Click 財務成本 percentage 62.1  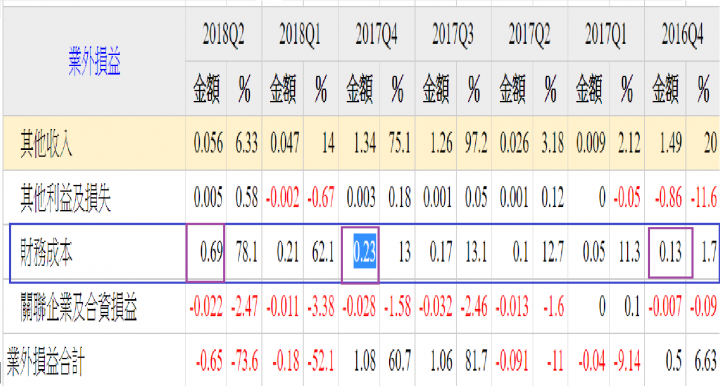(323, 252)
